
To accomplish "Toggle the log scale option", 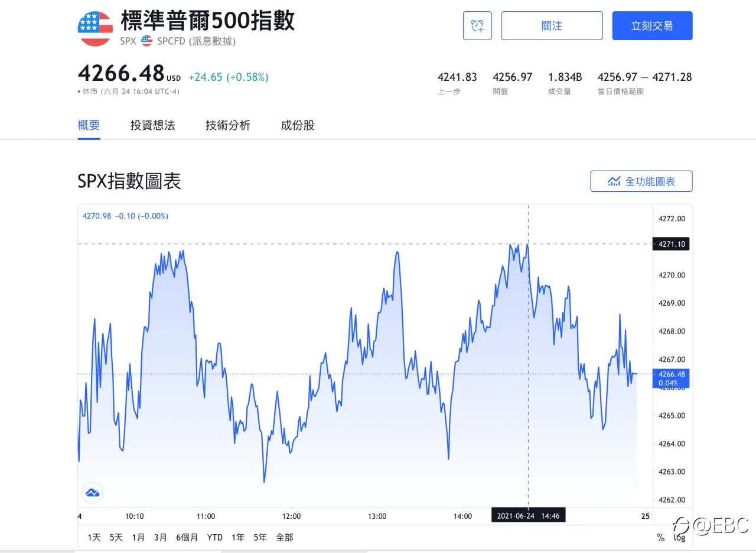I will tap(680, 538).
